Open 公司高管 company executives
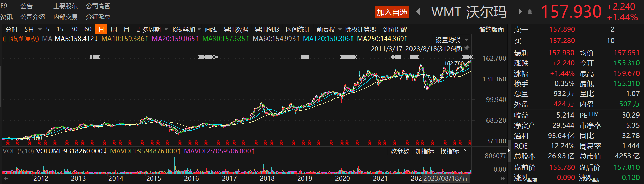 click(98, 6)
